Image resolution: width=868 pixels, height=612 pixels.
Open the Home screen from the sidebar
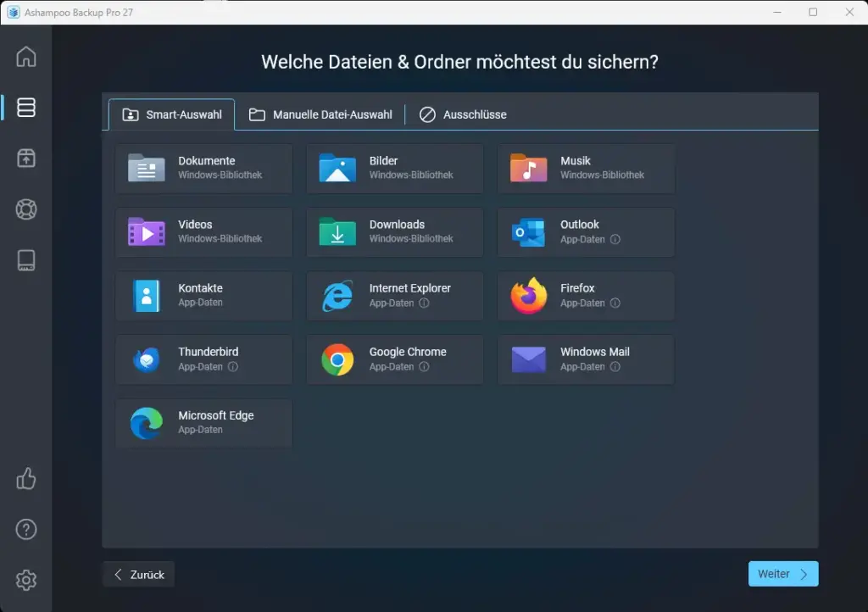[x=26, y=57]
